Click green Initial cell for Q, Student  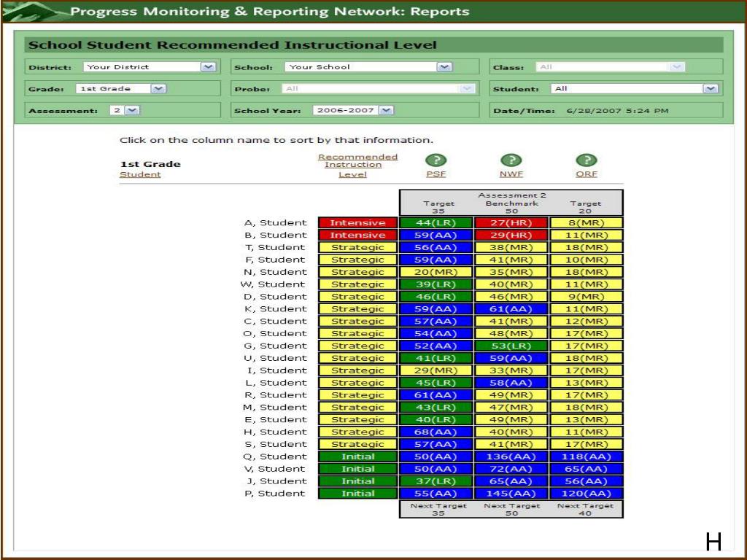357,457
